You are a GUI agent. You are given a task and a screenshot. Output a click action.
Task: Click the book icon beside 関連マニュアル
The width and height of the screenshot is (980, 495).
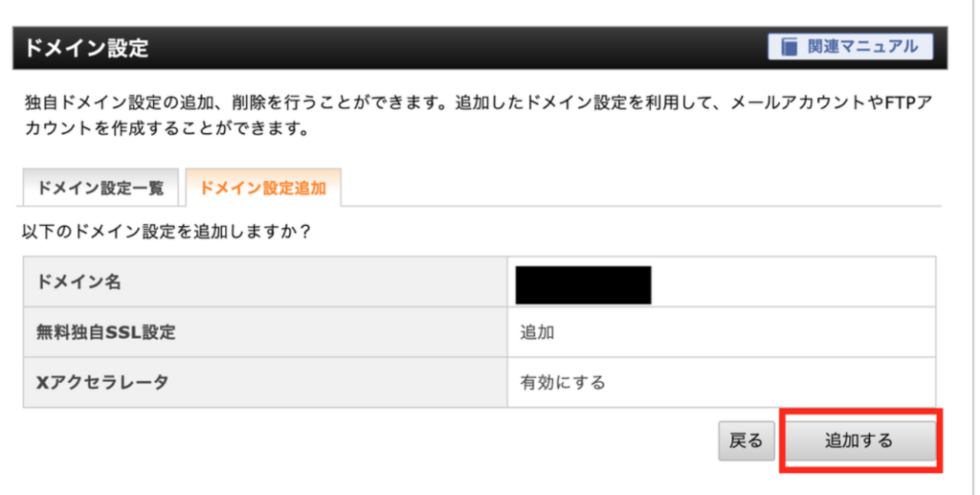point(790,47)
